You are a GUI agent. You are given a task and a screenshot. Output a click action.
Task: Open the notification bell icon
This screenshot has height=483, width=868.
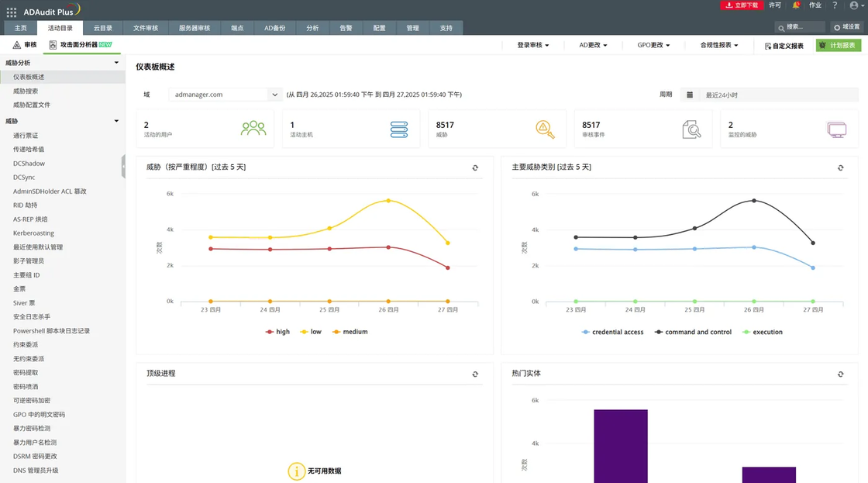click(x=795, y=5)
